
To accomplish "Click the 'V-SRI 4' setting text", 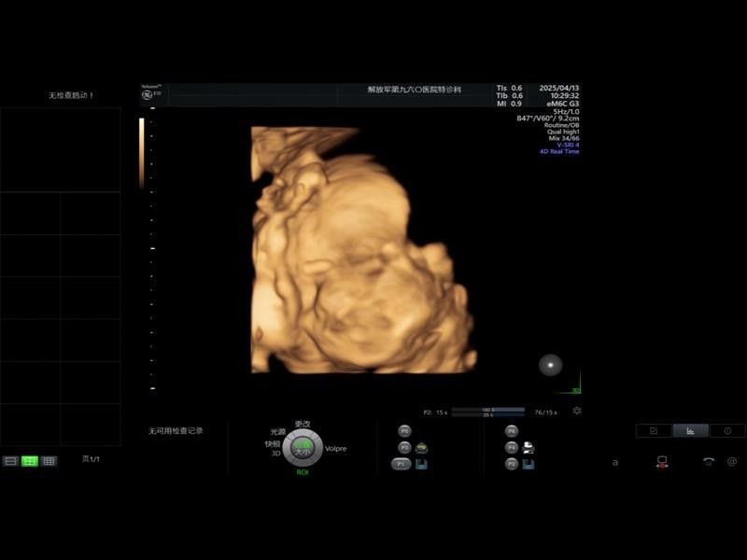I will click(568, 145).
